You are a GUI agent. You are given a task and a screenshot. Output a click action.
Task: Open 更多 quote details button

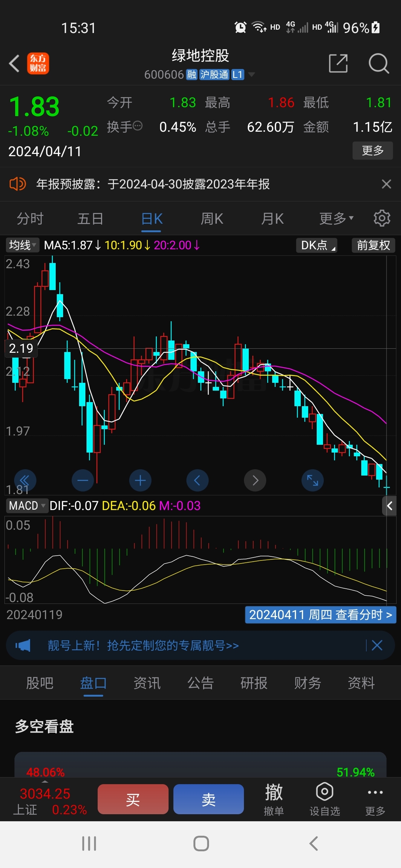372,151
